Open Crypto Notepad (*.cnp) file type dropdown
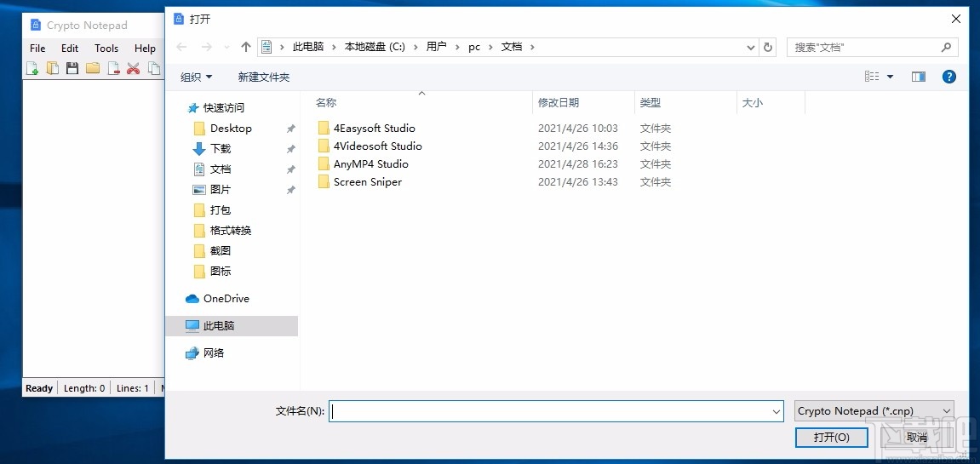This screenshot has height=464, width=980. tap(874, 411)
